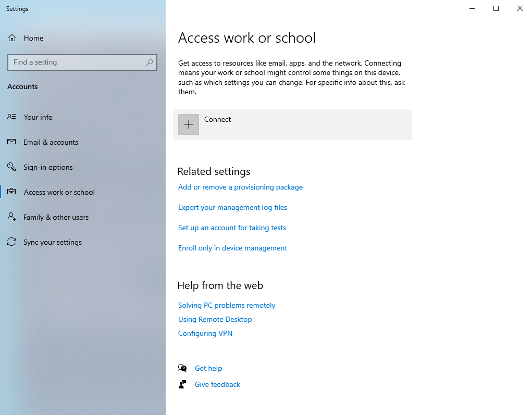The image size is (532, 415).
Task: Click the Give feedback person icon
Action: [182, 384]
